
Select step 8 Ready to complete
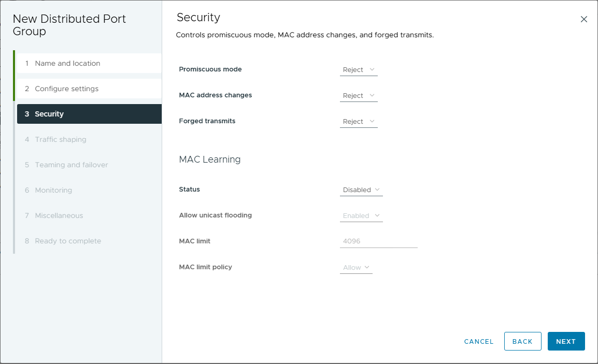(x=68, y=241)
